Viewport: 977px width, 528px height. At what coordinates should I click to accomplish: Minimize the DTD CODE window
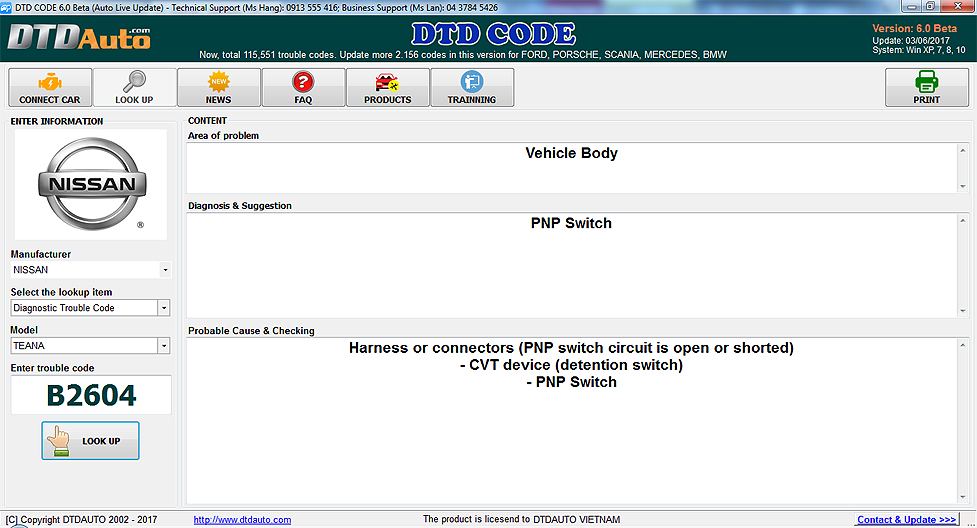coord(912,6)
